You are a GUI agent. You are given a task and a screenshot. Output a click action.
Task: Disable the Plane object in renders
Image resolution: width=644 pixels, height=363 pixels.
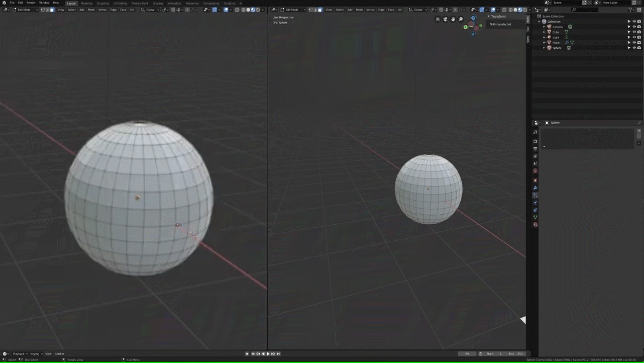[639, 43]
